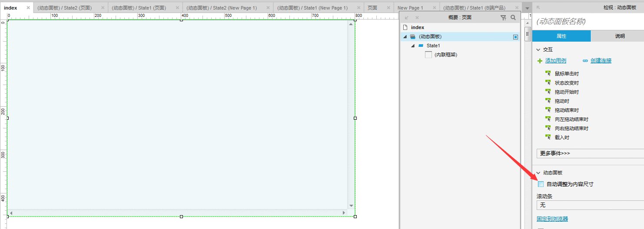644x229 pixels.
Task: Click the 状态改变时 event label
Action: pos(567,83)
